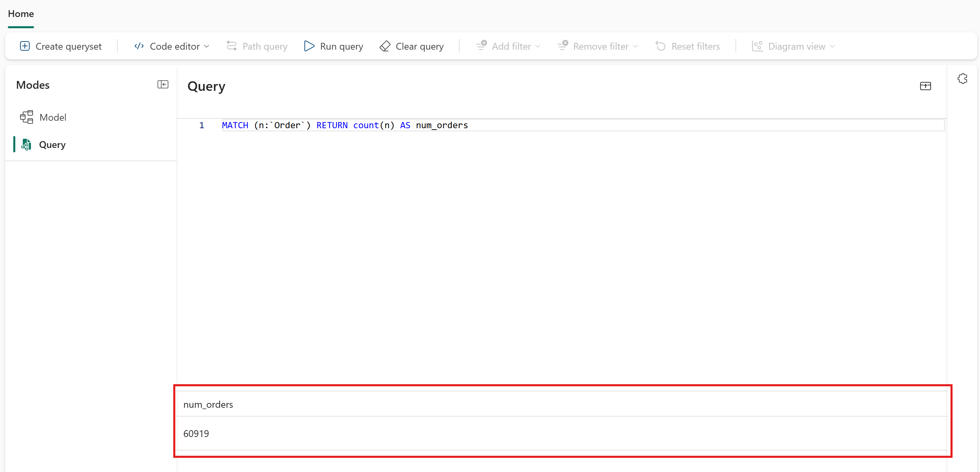
Task: Click the Run query label
Action: [341, 46]
